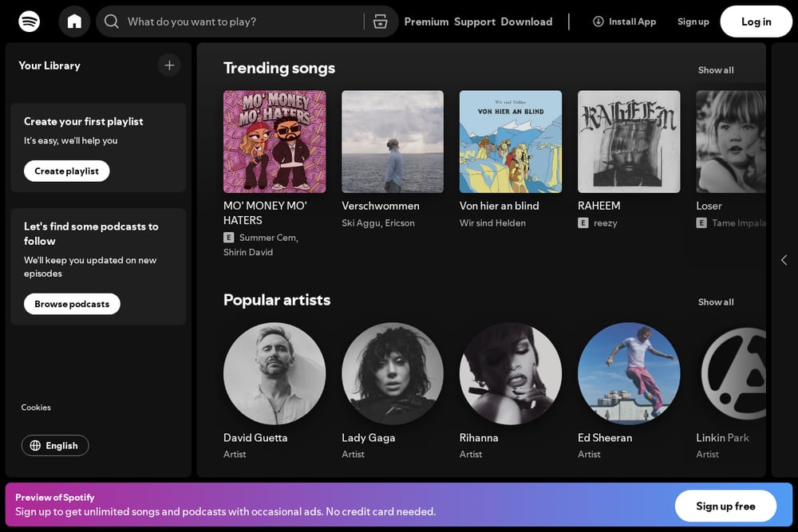Open the David Guetta artist photo

pos(275,373)
